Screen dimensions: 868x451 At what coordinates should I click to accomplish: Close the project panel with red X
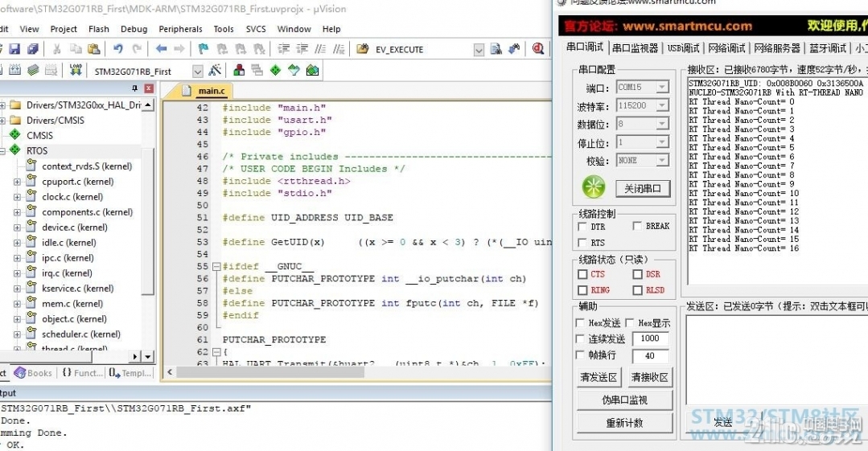[x=148, y=88]
